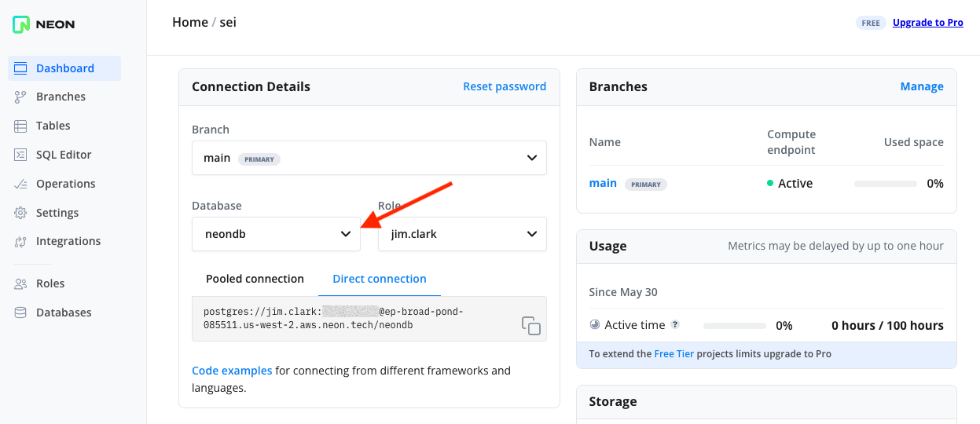Viewport: 980px width, 424px height.
Task: Click the Operations sidebar icon
Action: [x=21, y=184]
